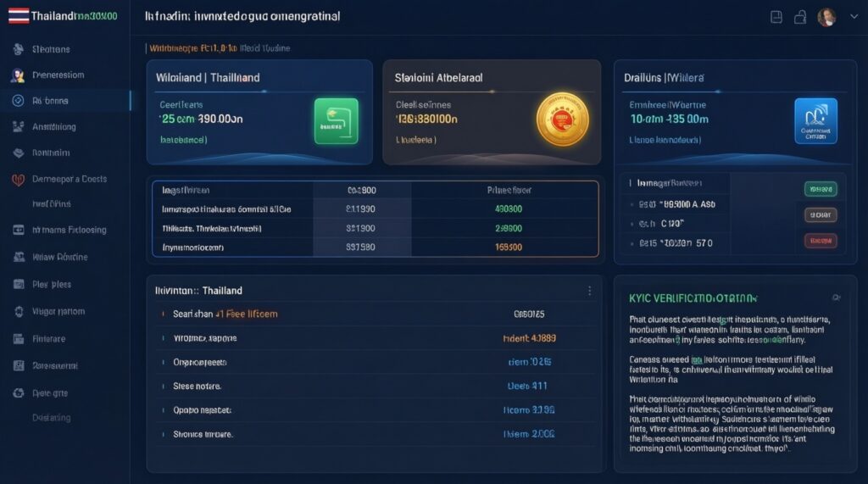Image resolution: width=868 pixels, height=484 pixels.
Task: Select the Rs bonns checkmark icon
Action: click(19, 101)
